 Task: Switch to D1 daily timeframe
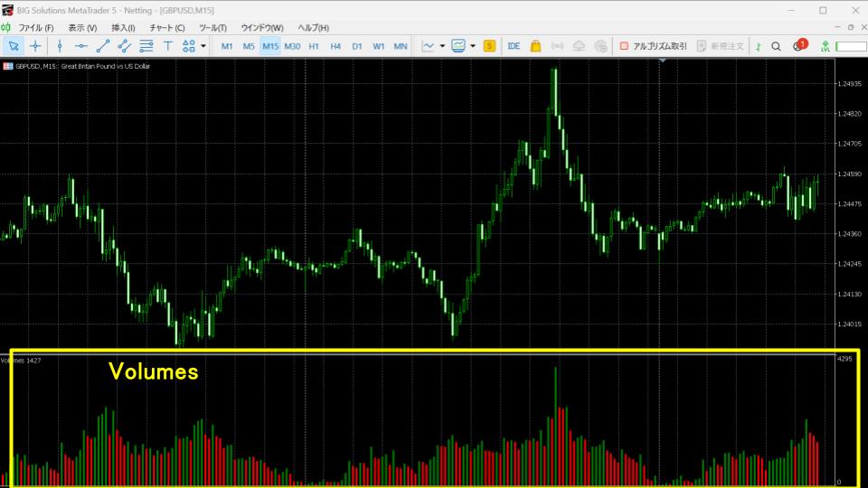357,46
